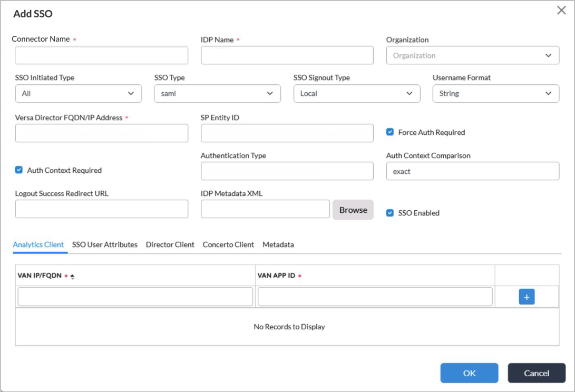Click the Cancel button
The width and height of the screenshot is (575, 392).
(536, 373)
